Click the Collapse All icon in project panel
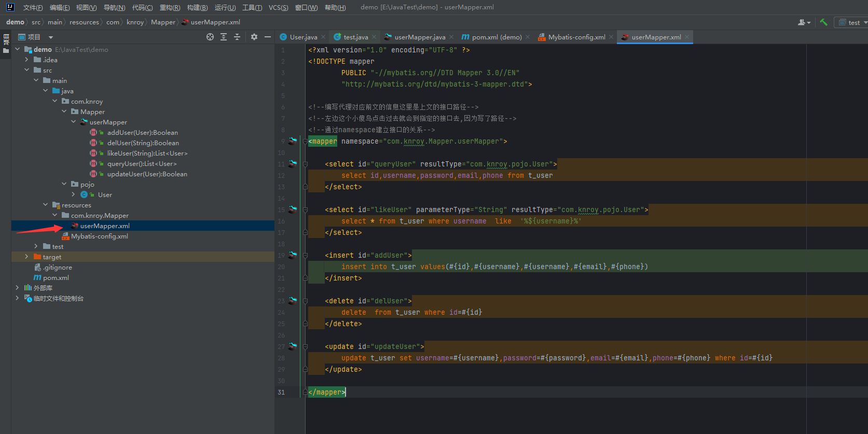 click(237, 37)
